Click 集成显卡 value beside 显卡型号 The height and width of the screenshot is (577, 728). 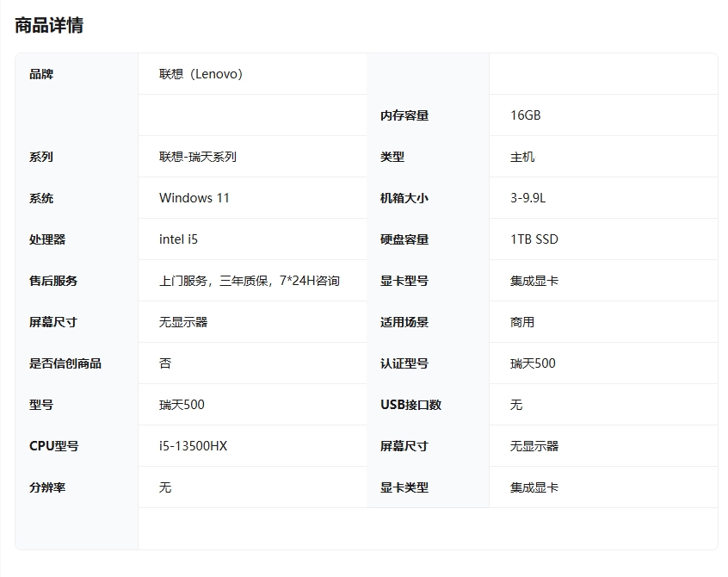(x=534, y=281)
